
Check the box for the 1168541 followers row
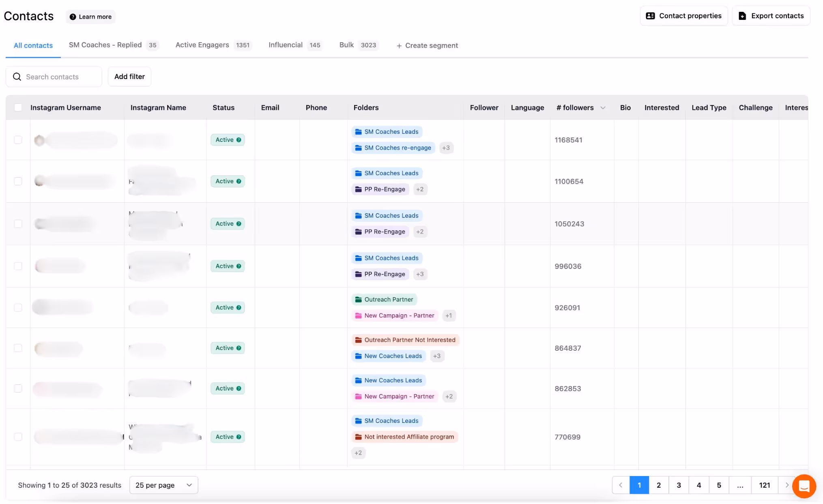[18, 140]
